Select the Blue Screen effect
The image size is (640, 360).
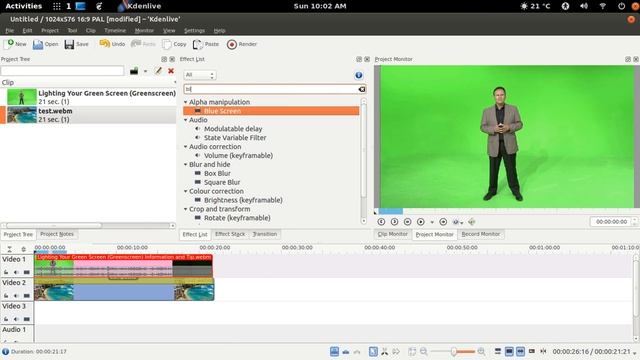[x=271, y=111]
